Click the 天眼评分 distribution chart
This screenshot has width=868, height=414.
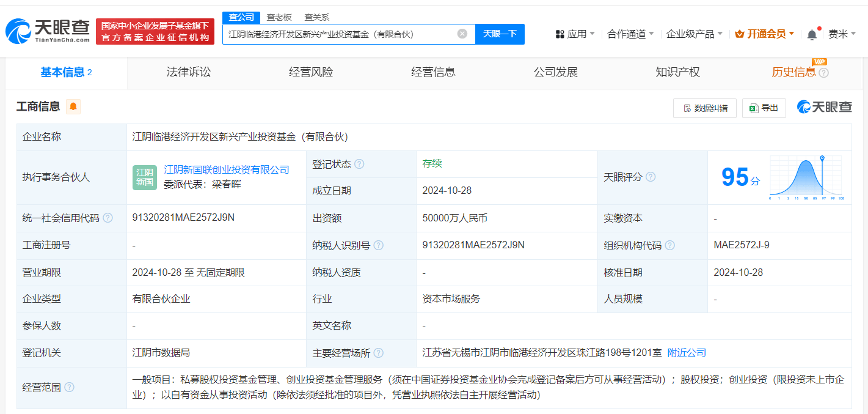(806, 178)
